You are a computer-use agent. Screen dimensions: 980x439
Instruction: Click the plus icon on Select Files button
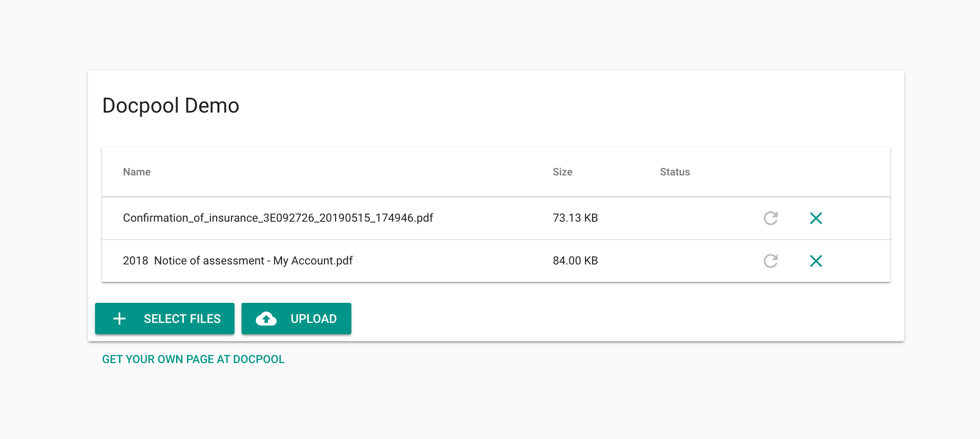tap(119, 319)
